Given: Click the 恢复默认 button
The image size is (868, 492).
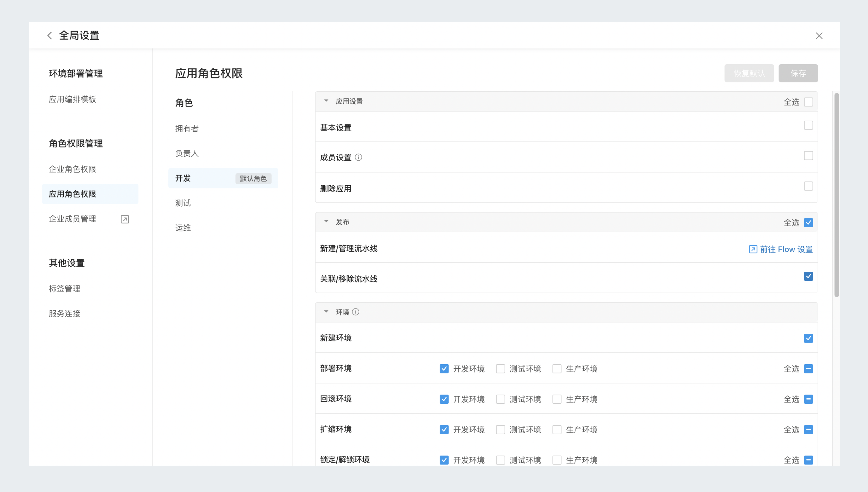Looking at the screenshot, I should pos(749,73).
